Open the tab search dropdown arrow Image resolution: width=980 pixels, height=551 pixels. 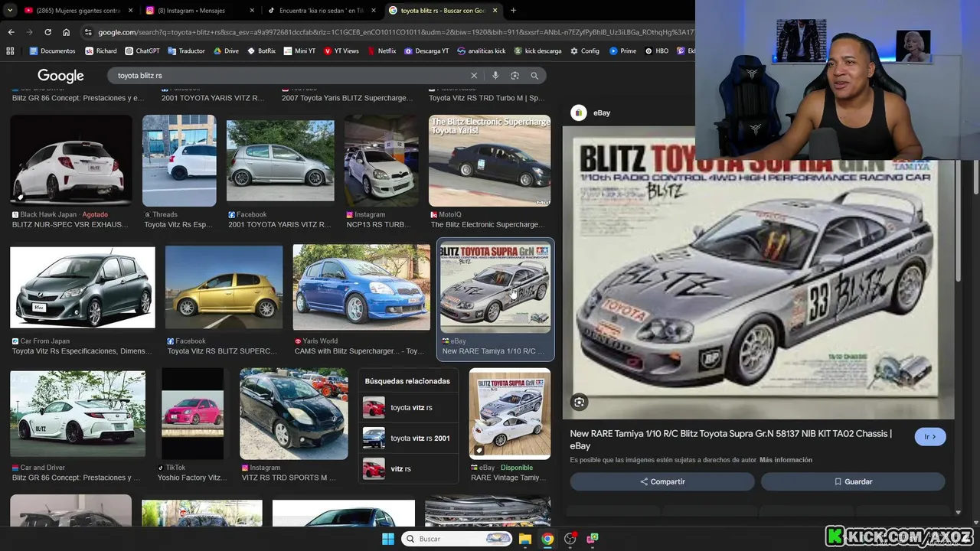click(x=9, y=11)
